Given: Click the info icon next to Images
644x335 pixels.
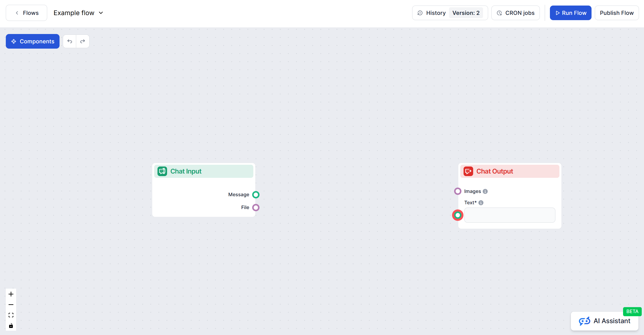Looking at the screenshot, I should [485, 191].
